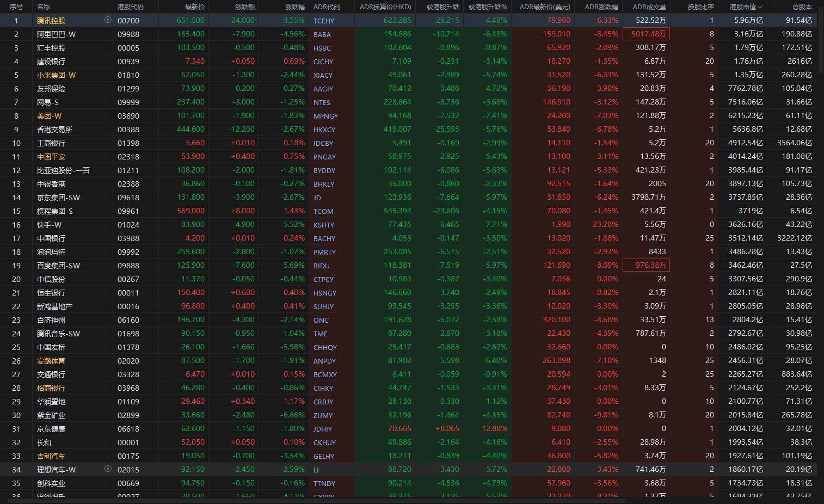Select the 总股本 column header
Screen dimensions: 824x504
click(x=802, y=7)
